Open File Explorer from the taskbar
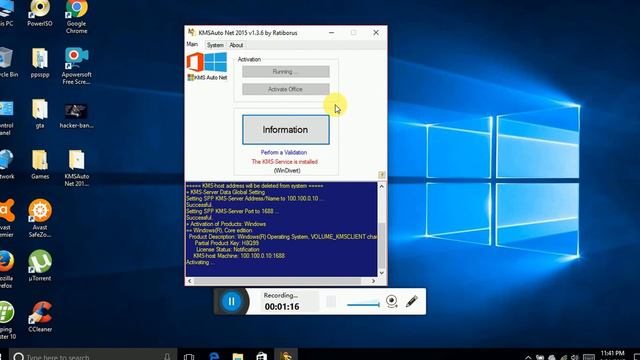The height and width of the screenshot is (360, 640). coord(238,356)
